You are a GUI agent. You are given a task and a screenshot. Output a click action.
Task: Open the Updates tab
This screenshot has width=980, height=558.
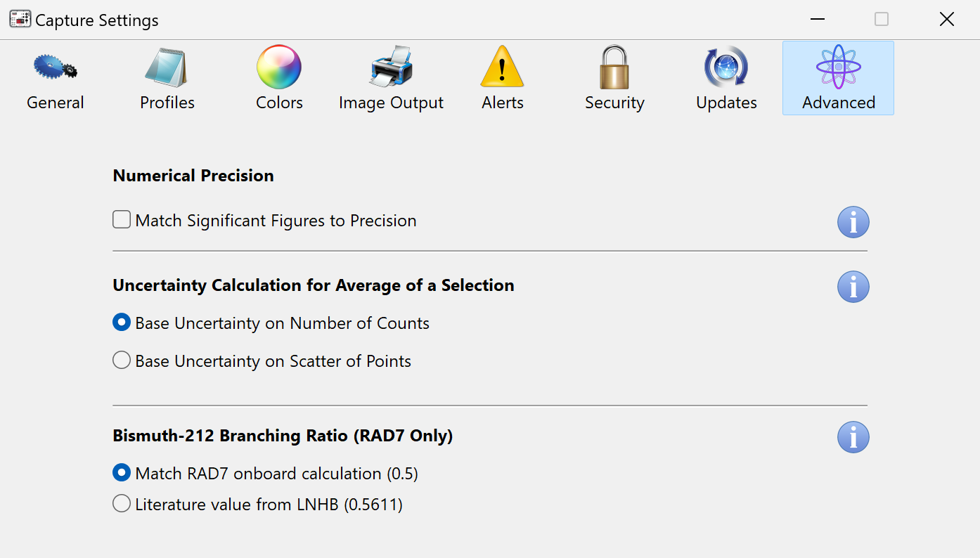point(726,79)
